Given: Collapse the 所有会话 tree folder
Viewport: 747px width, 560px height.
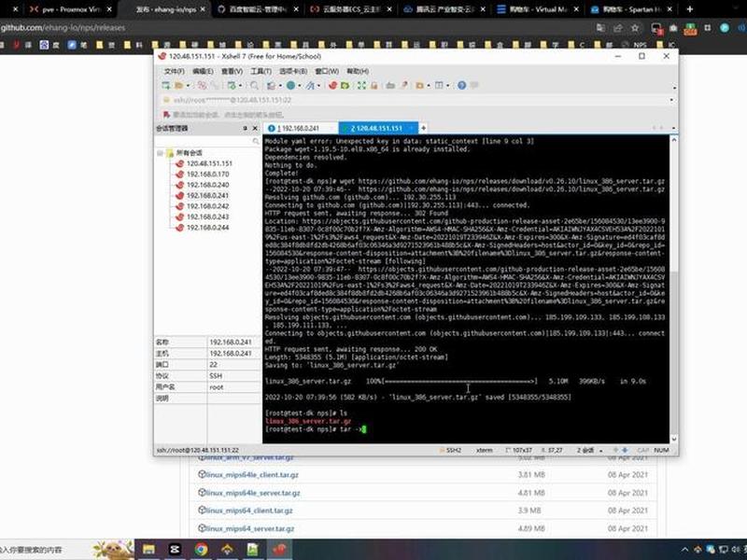Looking at the screenshot, I should [x=160, y=153].
